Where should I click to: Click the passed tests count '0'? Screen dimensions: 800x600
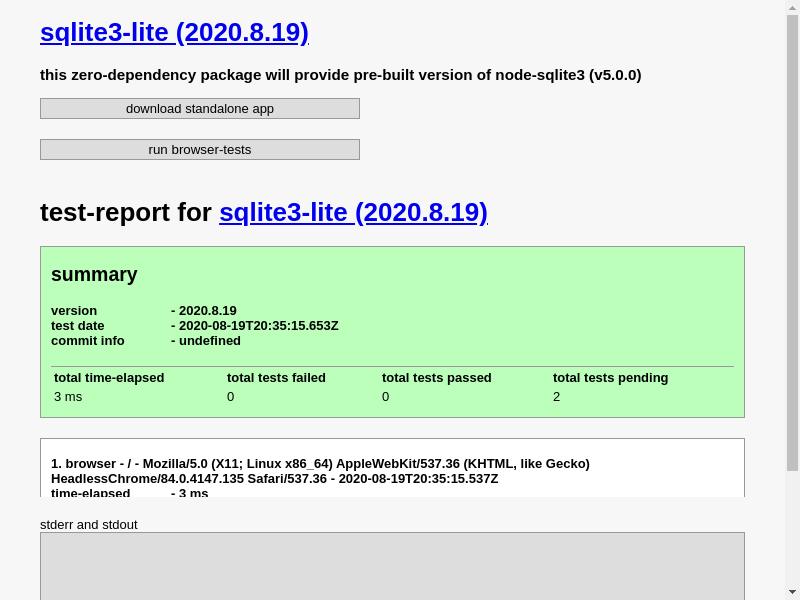tap(386, 396)
